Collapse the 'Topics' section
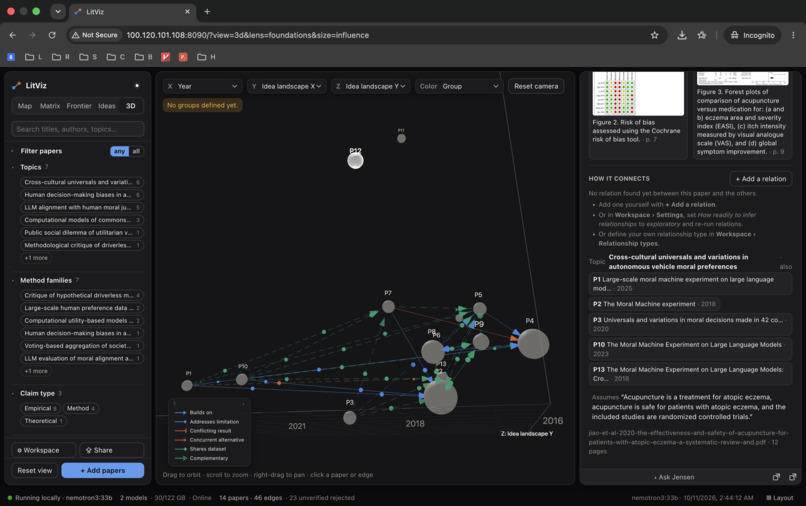The image size is (806, 506). coord(29,167)
